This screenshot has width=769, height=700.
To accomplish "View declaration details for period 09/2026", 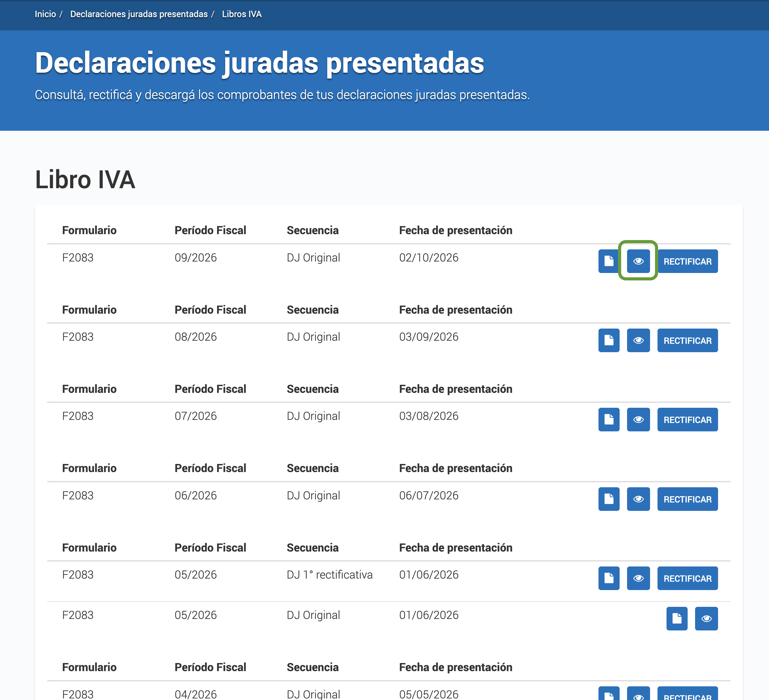I will click(638, 261).
